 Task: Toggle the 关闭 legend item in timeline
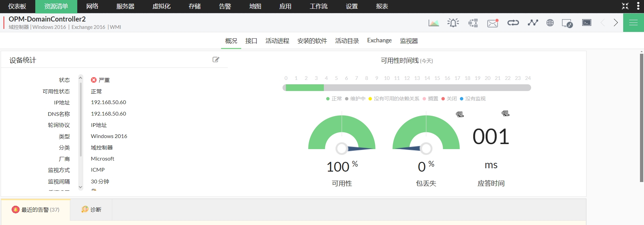(449, 99)
